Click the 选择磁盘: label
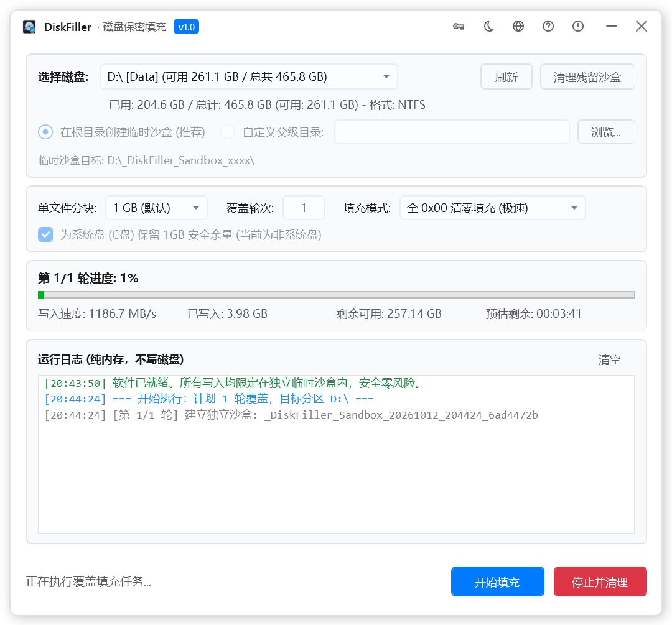 coord(63,77)
